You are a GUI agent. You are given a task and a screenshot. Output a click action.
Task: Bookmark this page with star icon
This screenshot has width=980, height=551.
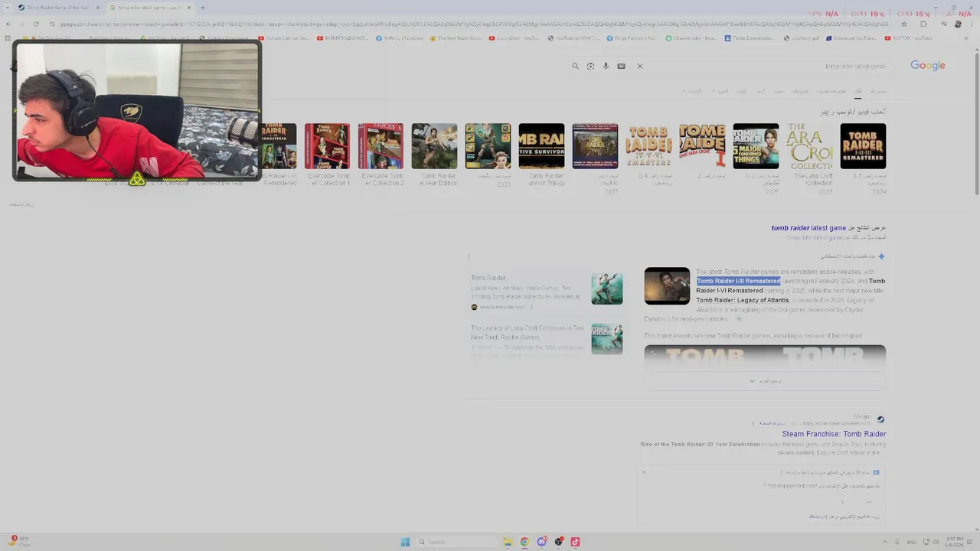[x=903, y=24]
